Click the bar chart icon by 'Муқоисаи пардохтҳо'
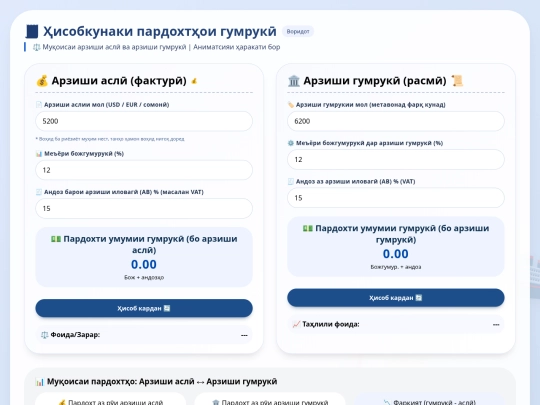 [40, 382]
